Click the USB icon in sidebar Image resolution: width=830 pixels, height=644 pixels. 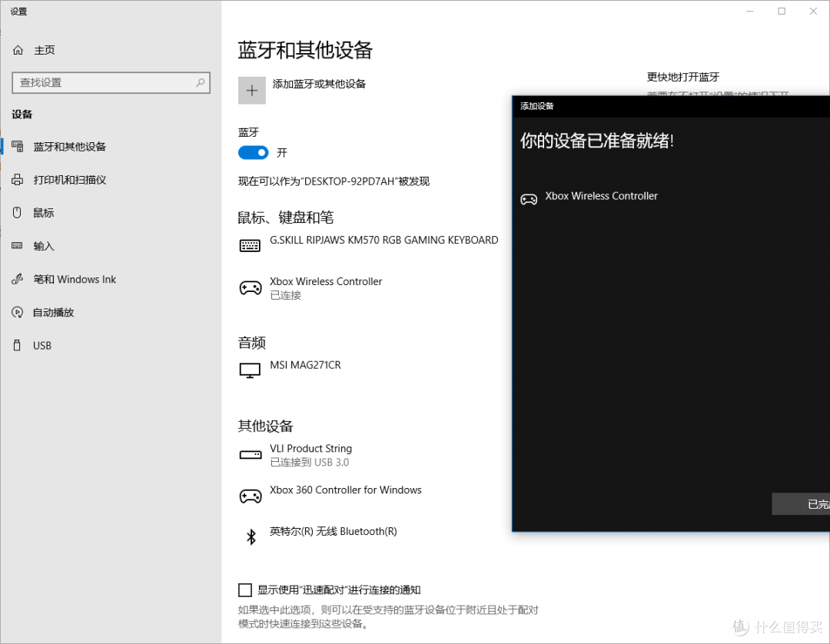(17, 346)
